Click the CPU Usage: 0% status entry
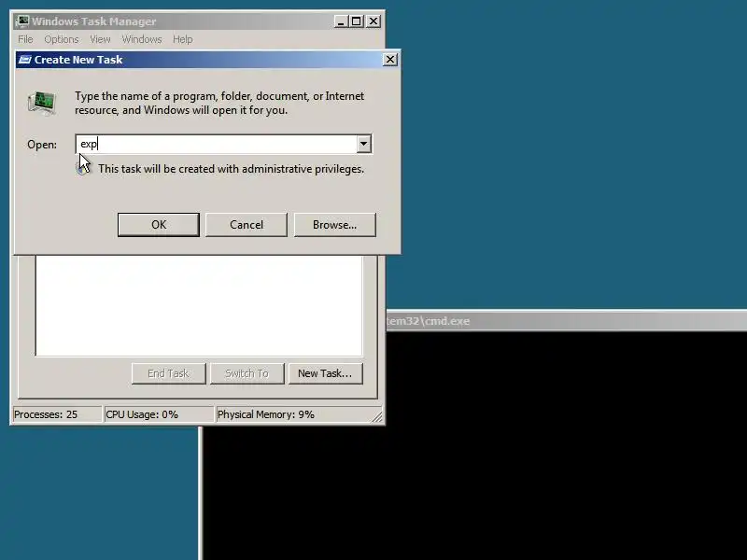Viewport: 747px width, 560px height. click(159, 414)
